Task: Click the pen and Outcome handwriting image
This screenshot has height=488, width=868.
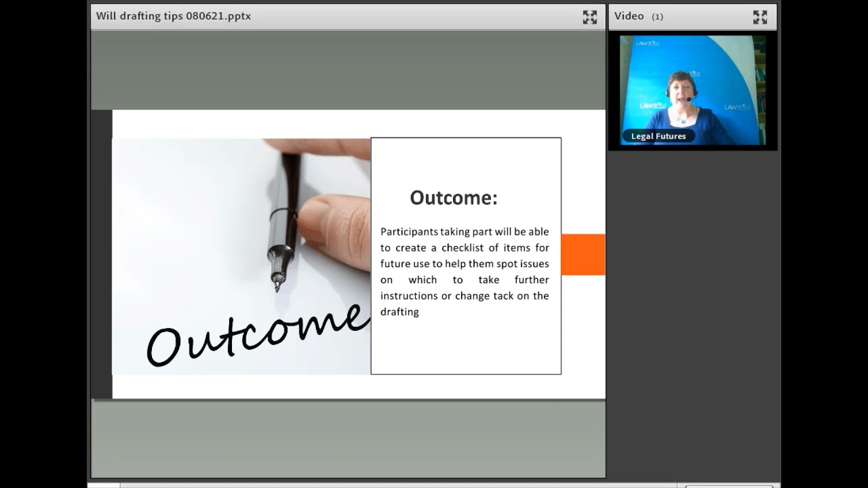Action: pyautogui.click(x=241, y=256)
